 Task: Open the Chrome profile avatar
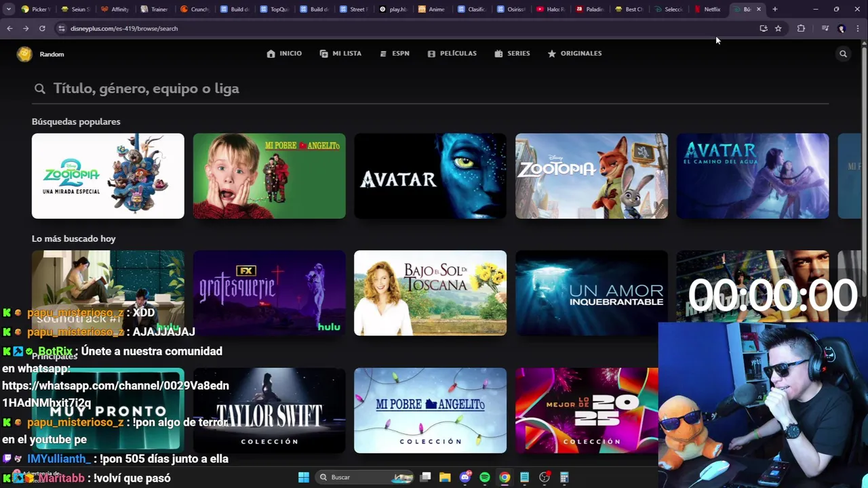842,28
